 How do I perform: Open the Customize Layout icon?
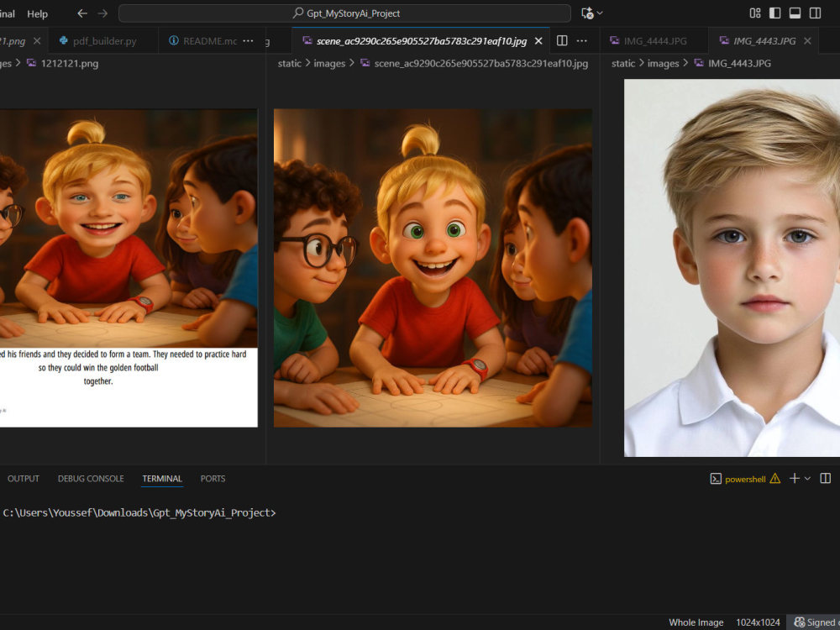pyautogui.click(x=755, y=13)
